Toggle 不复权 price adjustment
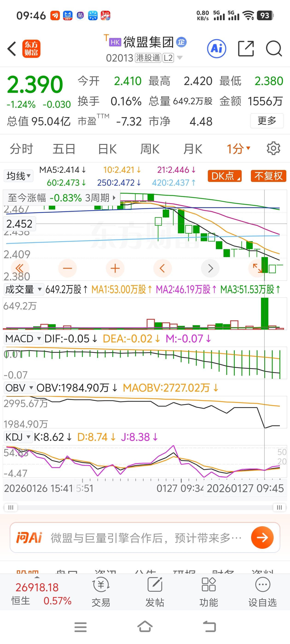The image size is (290, 644). (269, 176)
